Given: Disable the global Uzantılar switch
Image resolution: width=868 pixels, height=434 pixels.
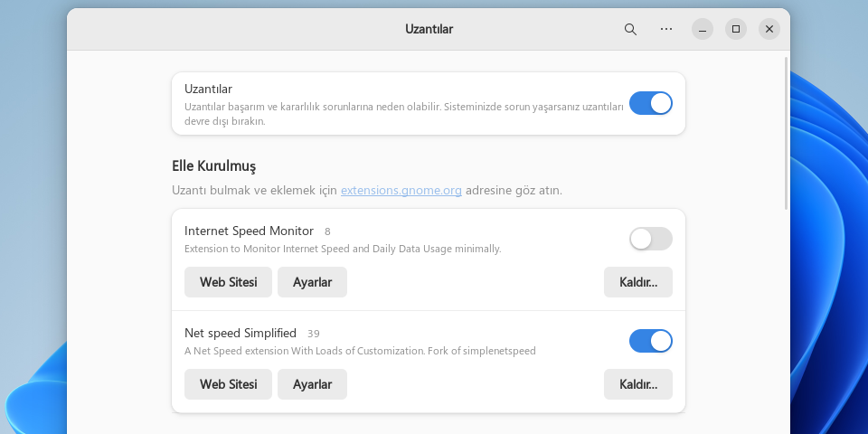Looking at the screenshot, I should coord(650,103).
